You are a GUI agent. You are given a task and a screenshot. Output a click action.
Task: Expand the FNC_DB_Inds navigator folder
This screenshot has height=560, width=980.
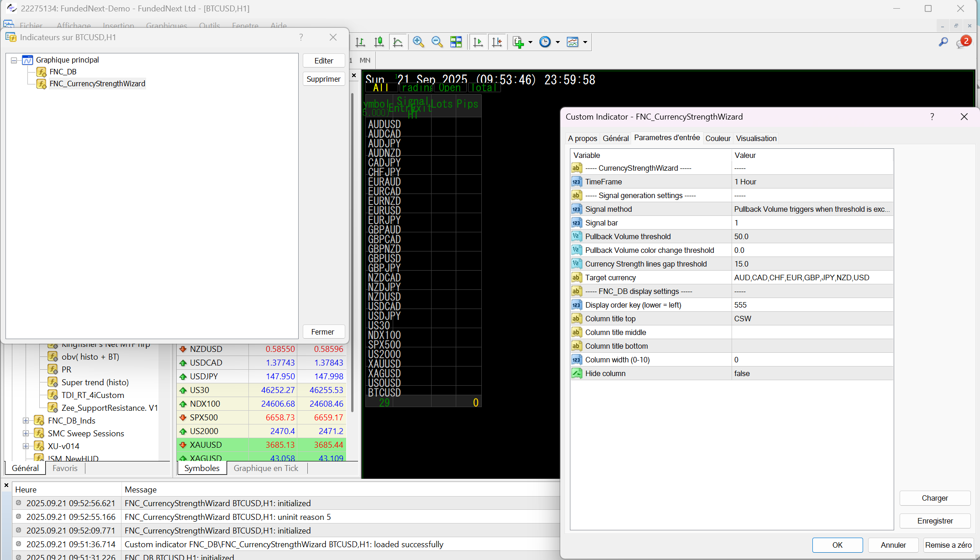(26, 420)
